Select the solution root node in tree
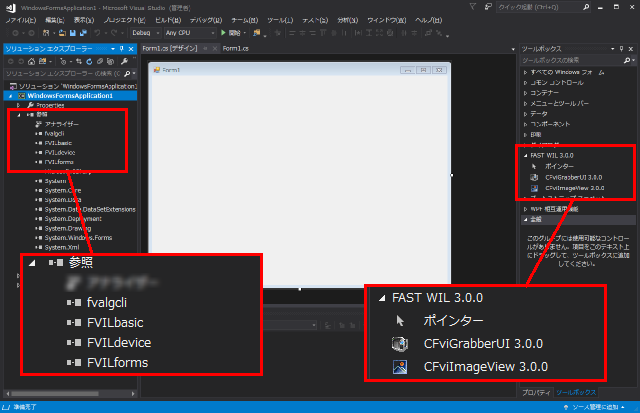 [x=73, y=86]
